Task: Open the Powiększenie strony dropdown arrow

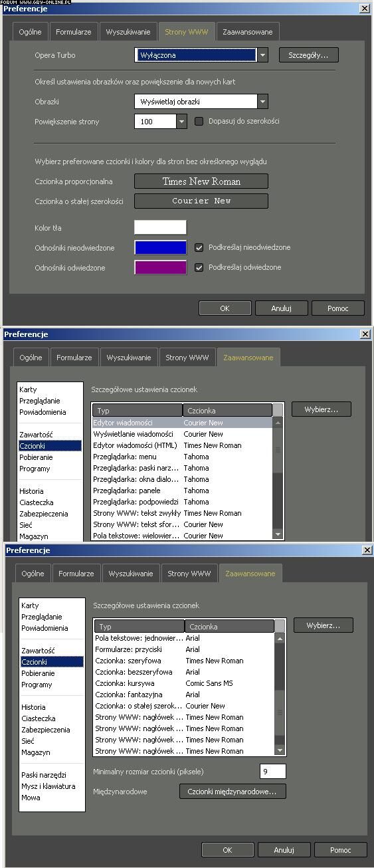Action: [182, 122]
